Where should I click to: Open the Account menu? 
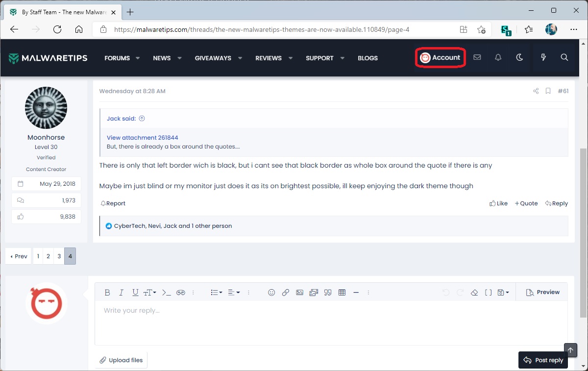pyautogui.click(x=440, y=58)
